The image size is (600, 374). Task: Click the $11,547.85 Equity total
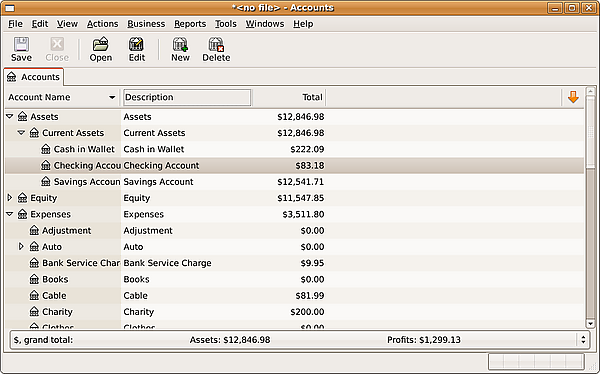click(x=301, y=198)
